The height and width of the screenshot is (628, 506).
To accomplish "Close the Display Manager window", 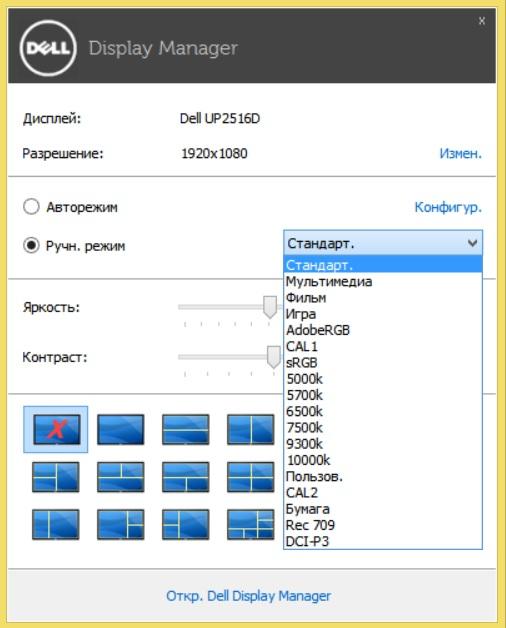I will (482, 21).
